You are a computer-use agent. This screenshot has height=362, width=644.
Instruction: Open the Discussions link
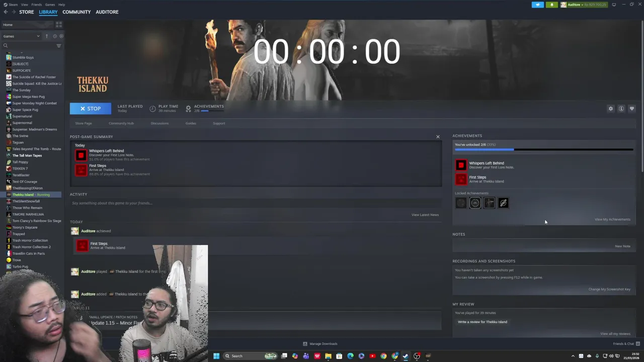click(159, 123)
